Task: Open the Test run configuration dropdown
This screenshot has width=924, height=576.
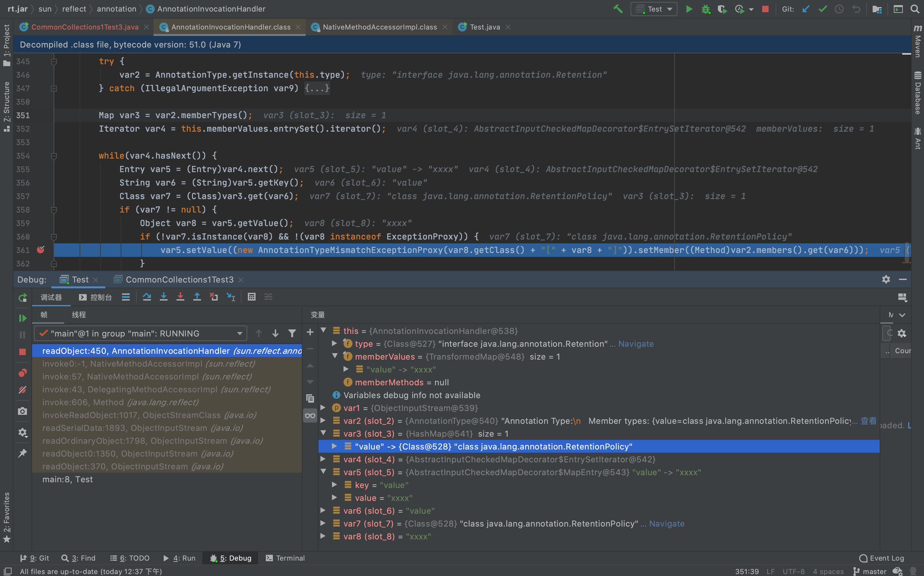Action: click(654, 9)
